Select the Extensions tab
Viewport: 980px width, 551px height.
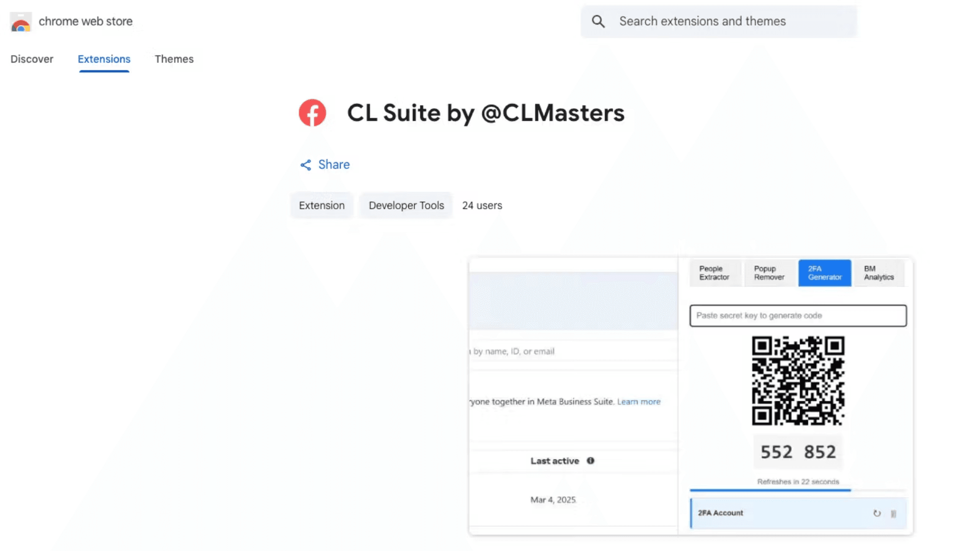point(104,59)
